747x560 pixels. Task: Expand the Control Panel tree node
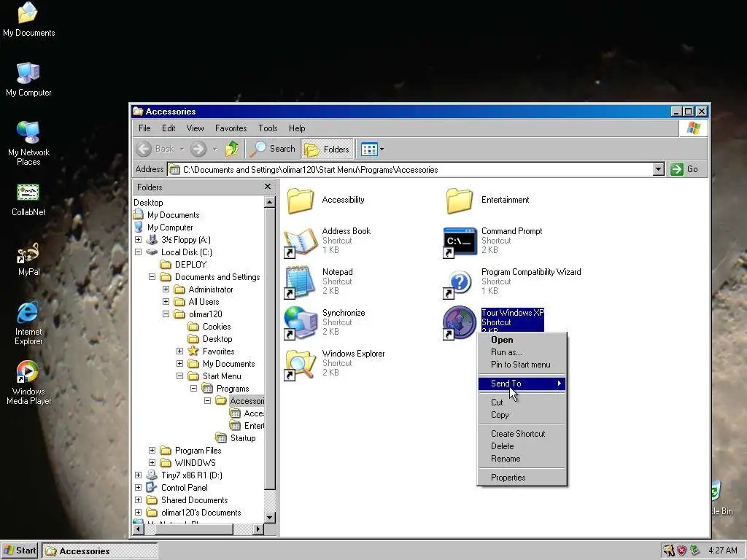[x=138, y=487]
